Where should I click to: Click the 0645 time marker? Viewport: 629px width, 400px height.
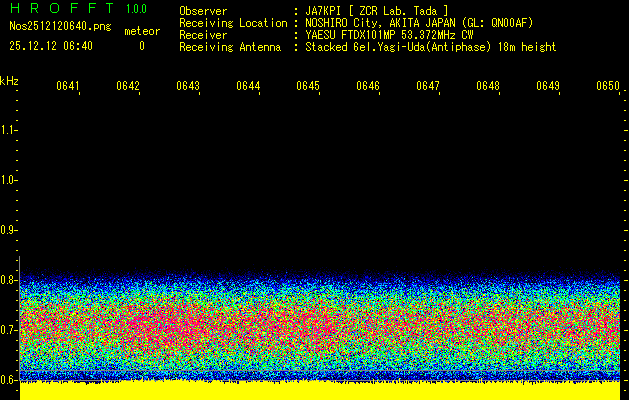308,87
